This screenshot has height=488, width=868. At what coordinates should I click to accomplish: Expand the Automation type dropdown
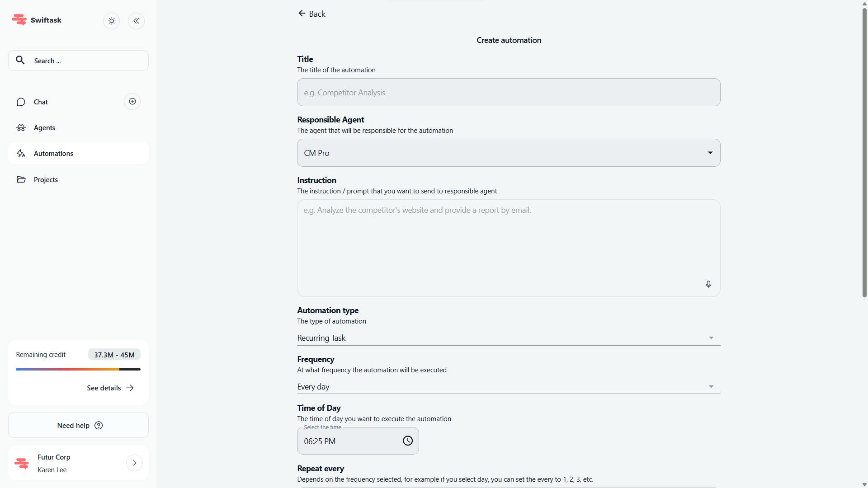click(x=508, y=338)
